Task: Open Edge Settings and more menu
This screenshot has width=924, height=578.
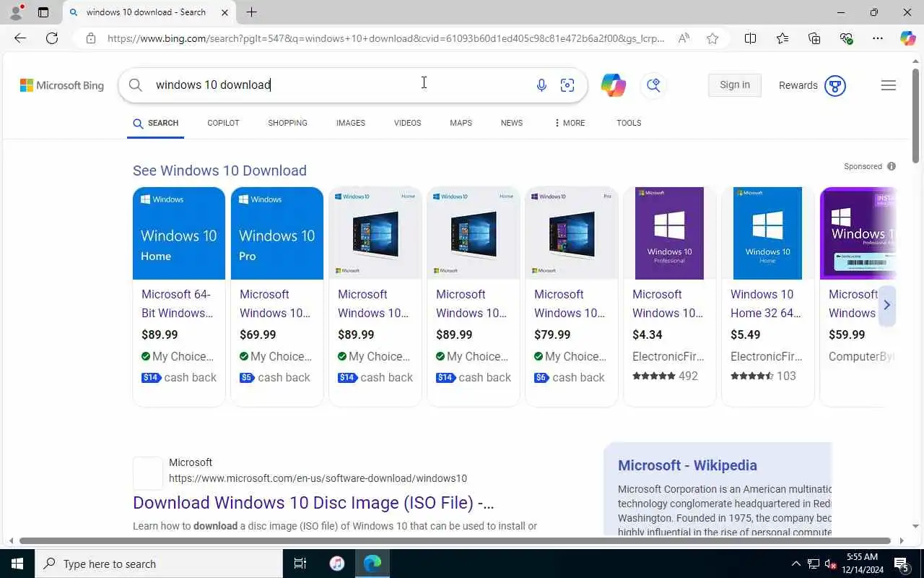Action: [878, 38]
